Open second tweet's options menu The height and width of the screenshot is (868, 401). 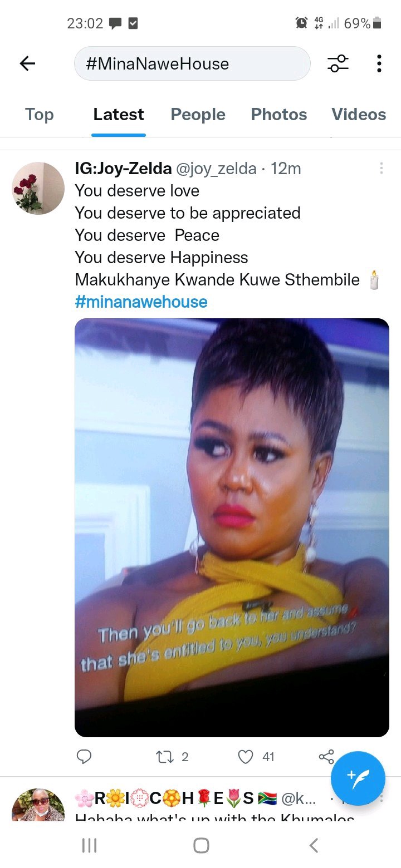click(382, 798)
